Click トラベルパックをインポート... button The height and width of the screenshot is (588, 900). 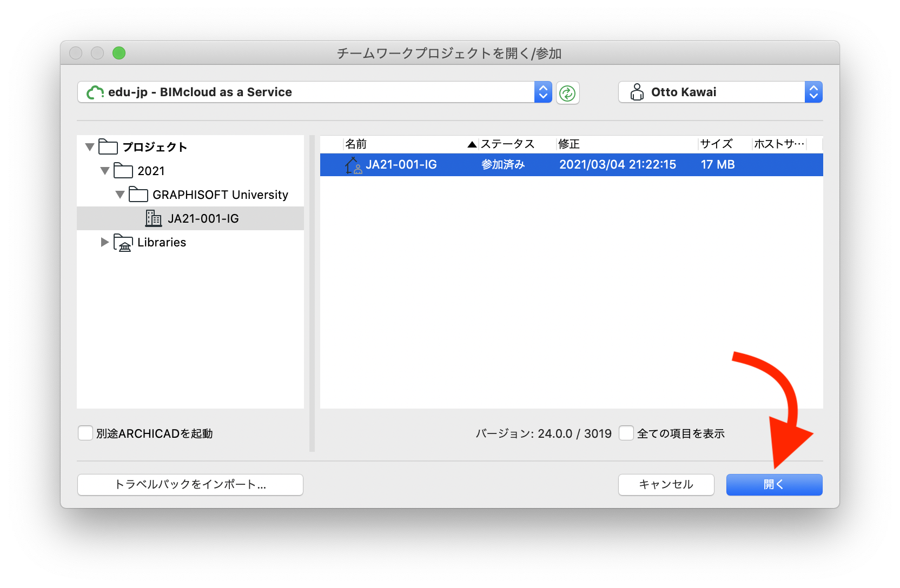190,485
